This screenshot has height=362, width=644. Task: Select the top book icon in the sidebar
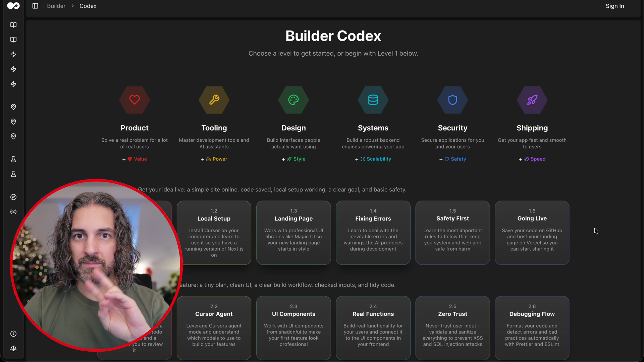[13, 25]
